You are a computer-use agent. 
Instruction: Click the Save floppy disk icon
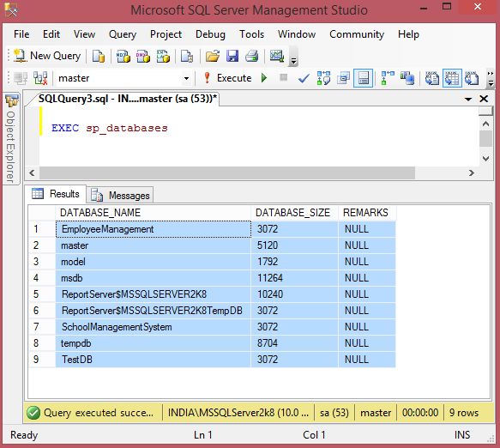(x=232, y=56)
